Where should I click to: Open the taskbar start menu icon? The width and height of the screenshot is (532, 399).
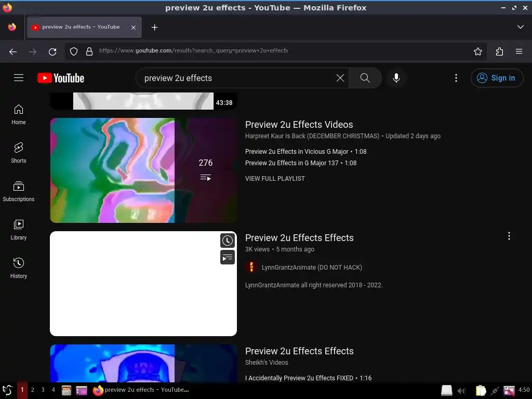coord(7,390)
